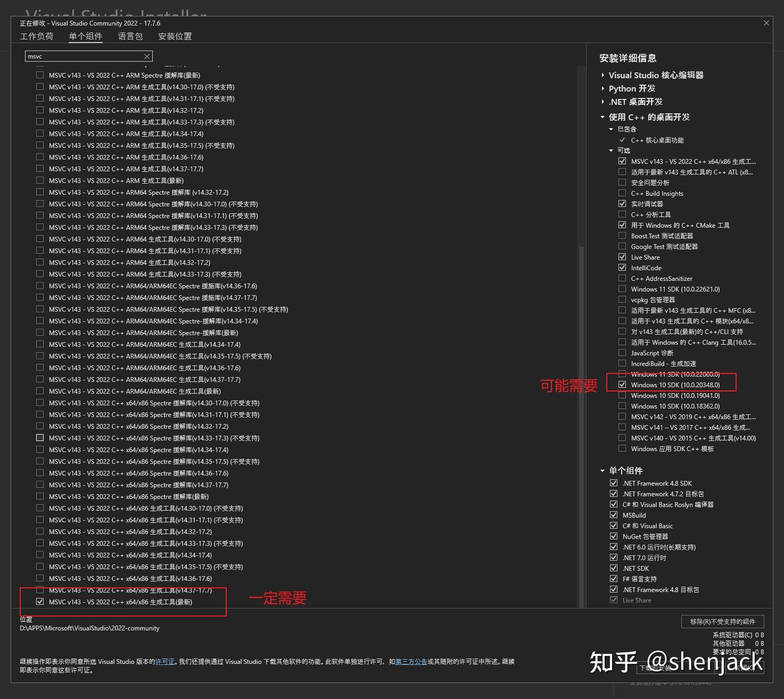Disable the Live Share component
The width and height of the screenshot is (784, 699).
click(x=622, y=257)
